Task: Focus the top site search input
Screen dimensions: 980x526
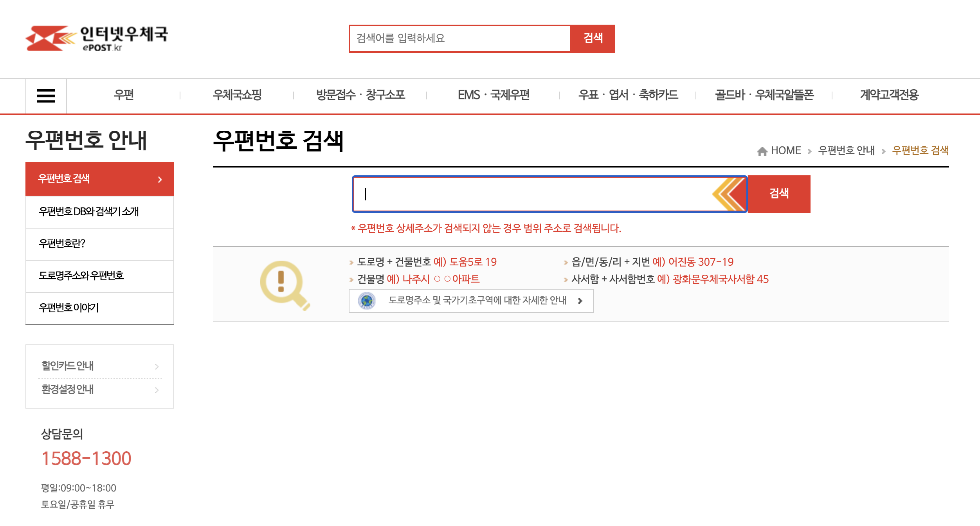Action: tap(460, 38)
